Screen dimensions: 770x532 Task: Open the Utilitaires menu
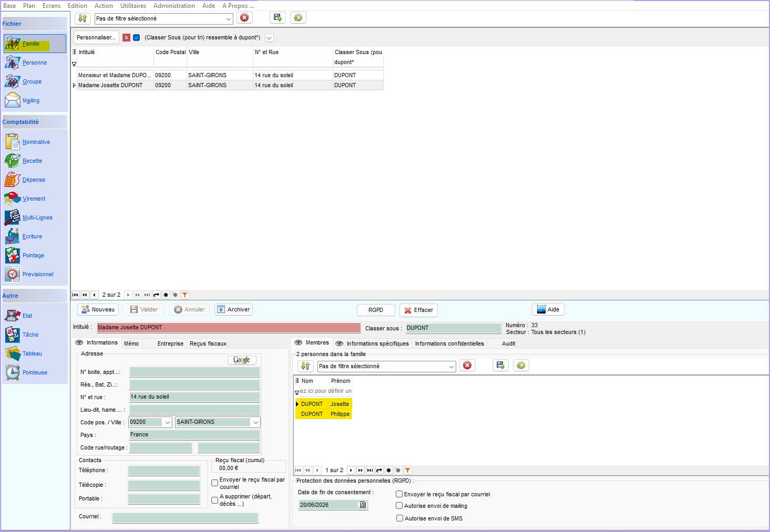(133, 6)
